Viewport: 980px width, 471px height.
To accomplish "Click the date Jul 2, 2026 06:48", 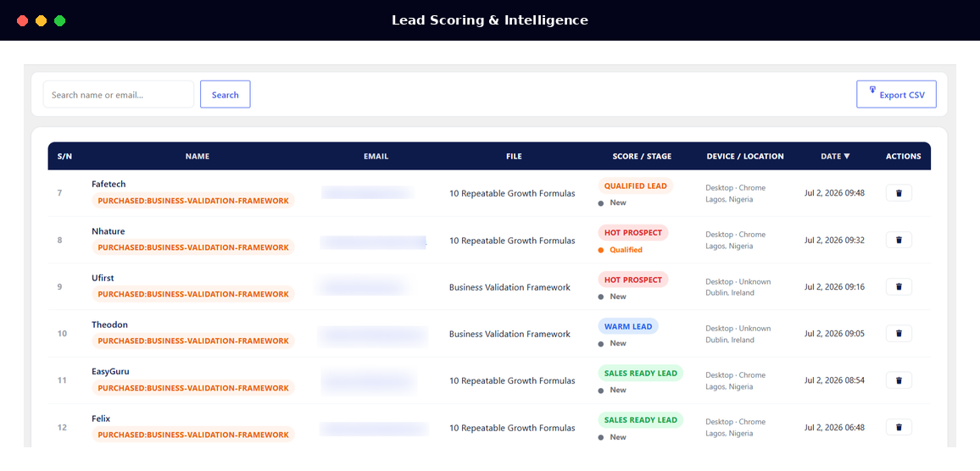I will pyautogui.click(x=834, y=427).
